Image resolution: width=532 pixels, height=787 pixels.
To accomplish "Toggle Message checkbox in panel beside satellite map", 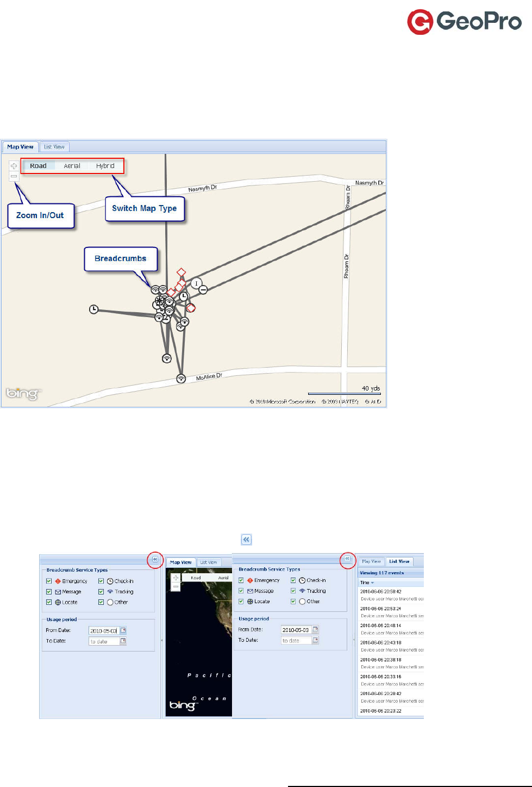I will click(49, 592).
